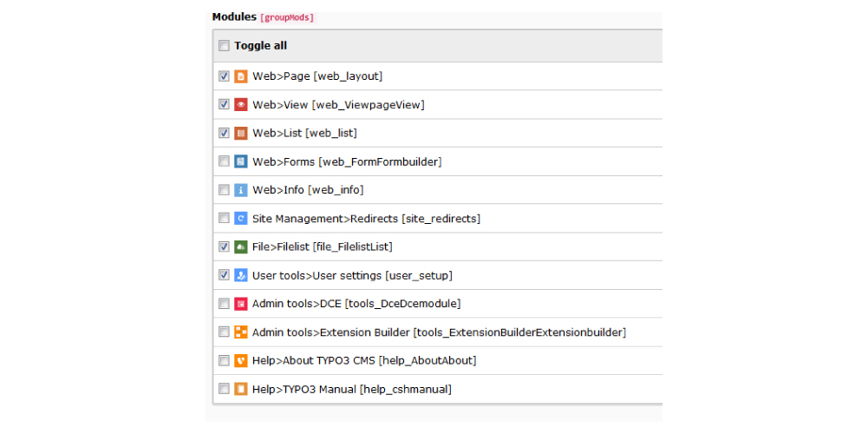868x434 pixels.
Task: Click the green File>Filelist icon
Action: coord(240,247)
